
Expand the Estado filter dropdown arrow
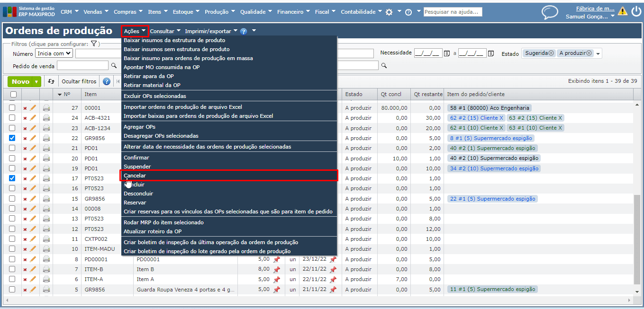point(598,54)
